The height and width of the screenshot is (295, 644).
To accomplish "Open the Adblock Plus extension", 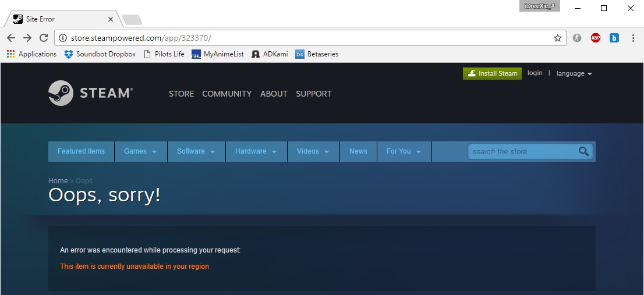I will pos(595,38).
